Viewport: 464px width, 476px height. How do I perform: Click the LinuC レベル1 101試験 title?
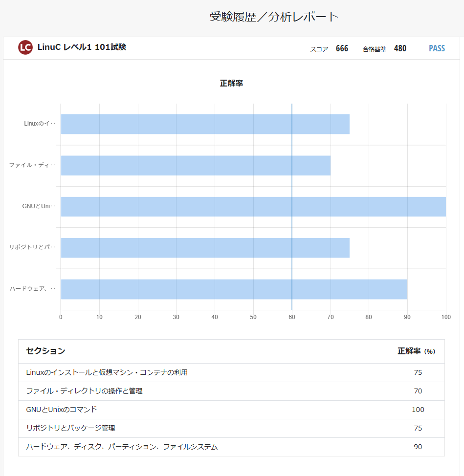(82, 47)
